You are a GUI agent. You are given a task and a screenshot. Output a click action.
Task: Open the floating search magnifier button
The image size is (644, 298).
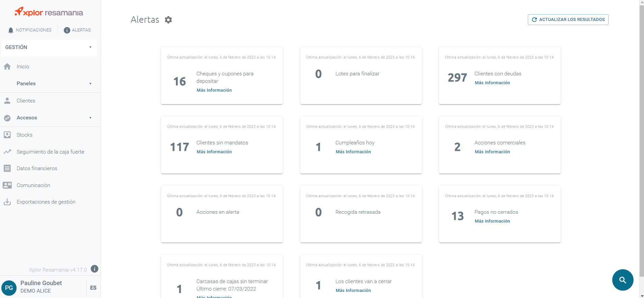click(x=623, y=280)
